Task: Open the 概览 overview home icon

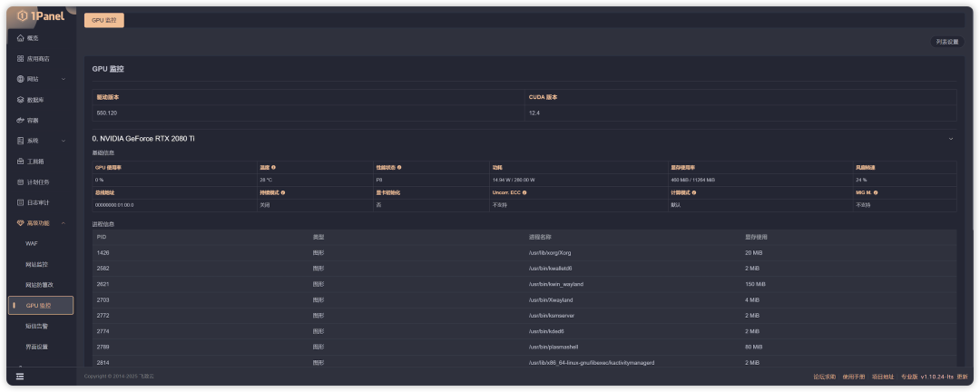Action: point(21,38)
